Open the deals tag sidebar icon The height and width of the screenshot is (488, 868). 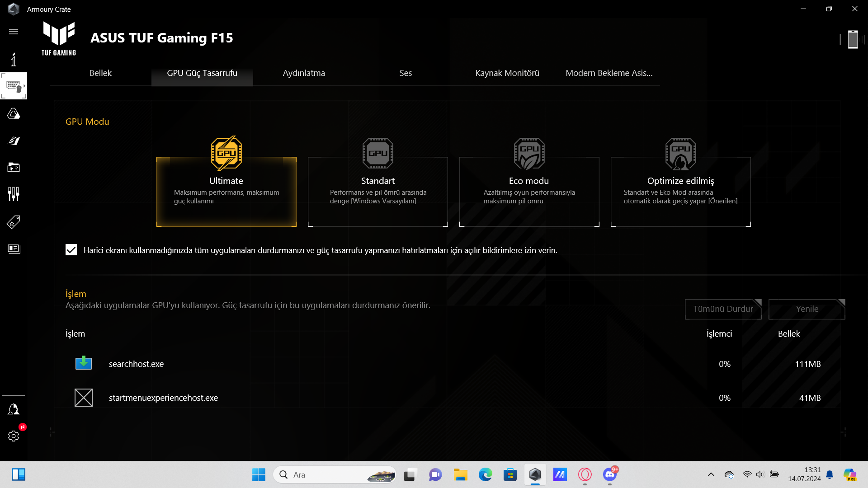click(x=14, y=222)
